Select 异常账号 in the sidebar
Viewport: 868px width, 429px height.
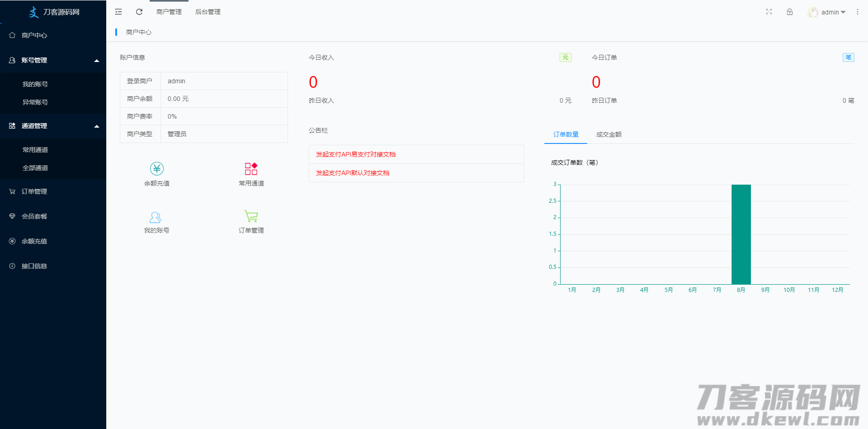35,102
